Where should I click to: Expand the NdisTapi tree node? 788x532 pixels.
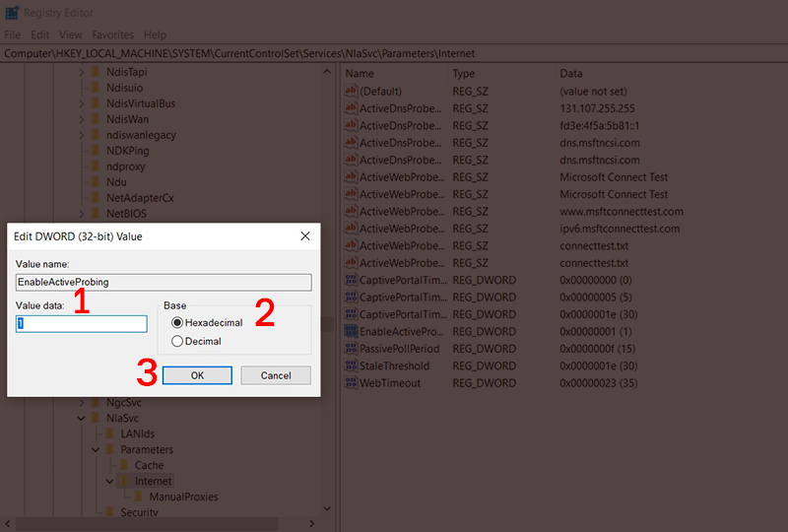[x=82, y=72]
